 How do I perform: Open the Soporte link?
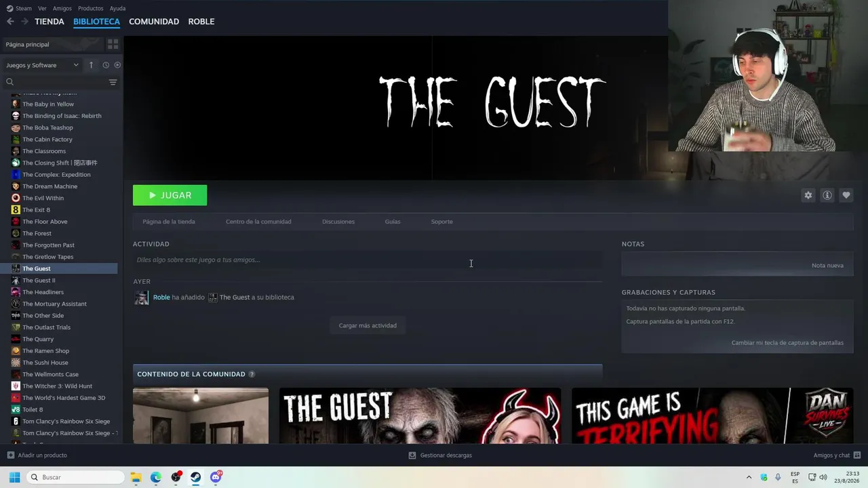point(442,222)
